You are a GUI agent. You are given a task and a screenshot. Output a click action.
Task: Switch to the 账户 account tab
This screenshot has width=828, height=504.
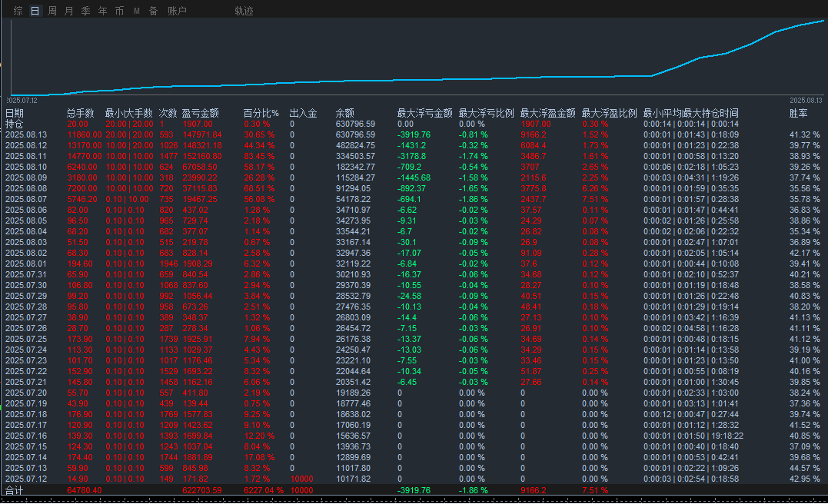click(x=177, y=11)
